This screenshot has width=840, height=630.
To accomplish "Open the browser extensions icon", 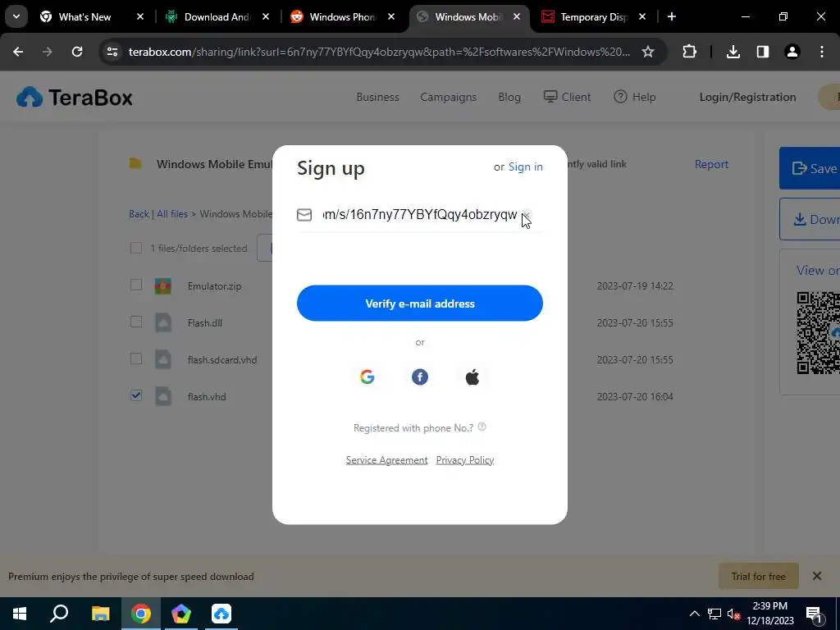I will tap(689, 52).
